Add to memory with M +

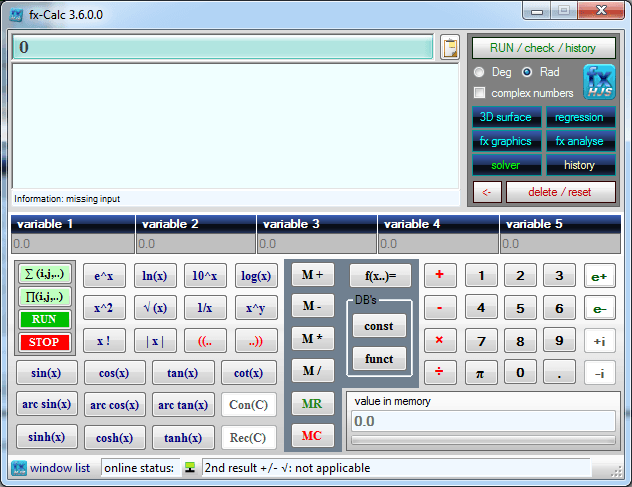click(x=313, y=275)
